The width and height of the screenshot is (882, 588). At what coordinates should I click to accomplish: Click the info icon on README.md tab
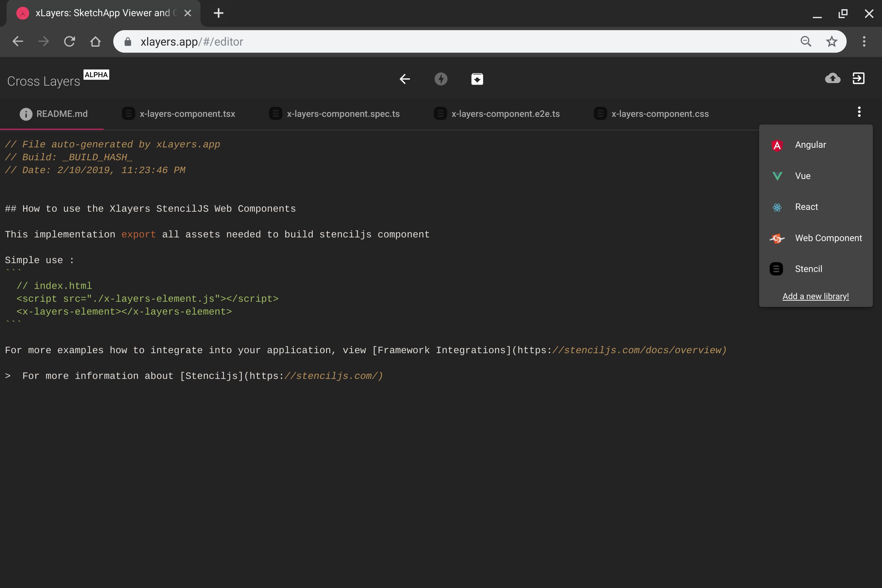tap(26, 114)
